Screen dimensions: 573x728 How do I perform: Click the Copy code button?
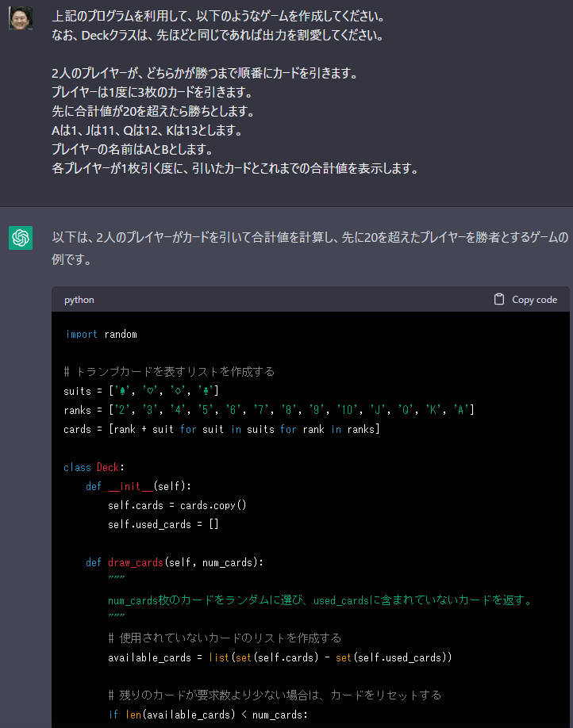(x=525, y=300)
